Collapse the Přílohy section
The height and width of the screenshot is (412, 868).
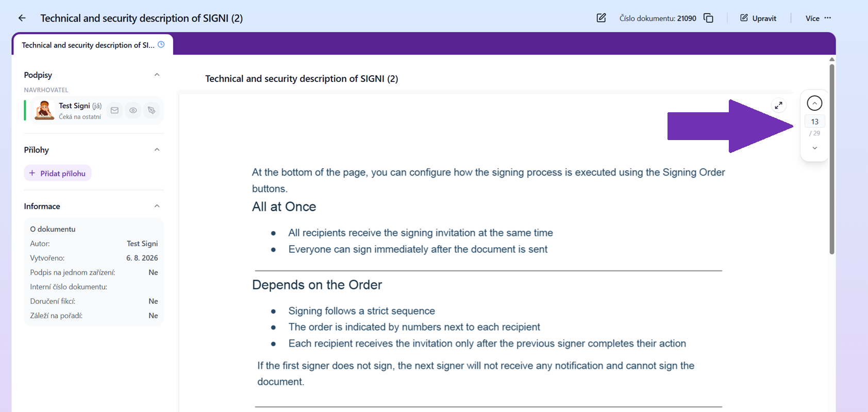[157, 150]
